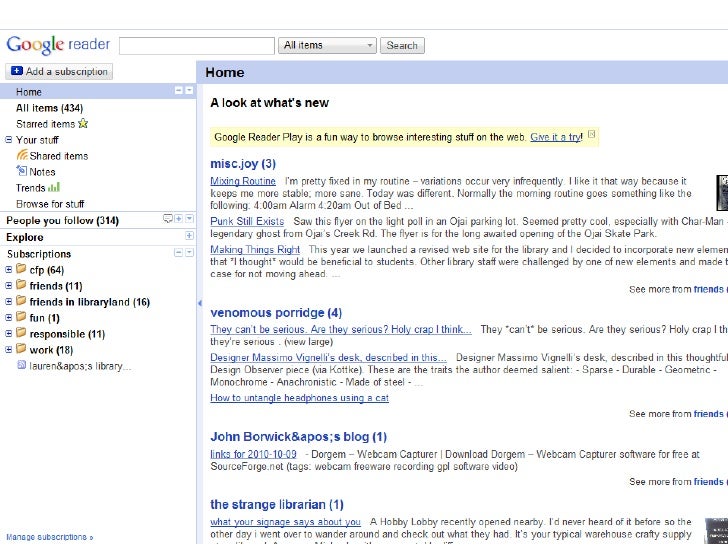
Task: Click the Starred items star icon
Action: point(84,124)
